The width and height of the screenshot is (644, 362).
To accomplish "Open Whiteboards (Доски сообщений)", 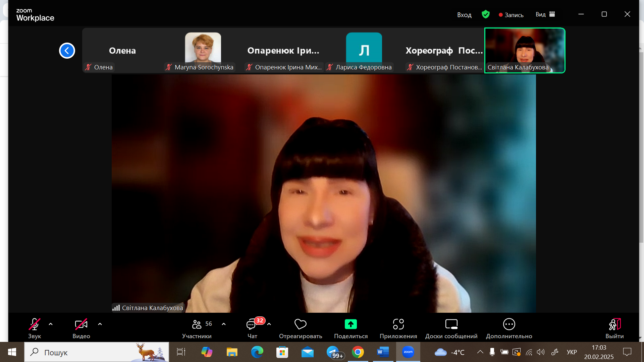I will pyautogui.click(x=451, y=324).
